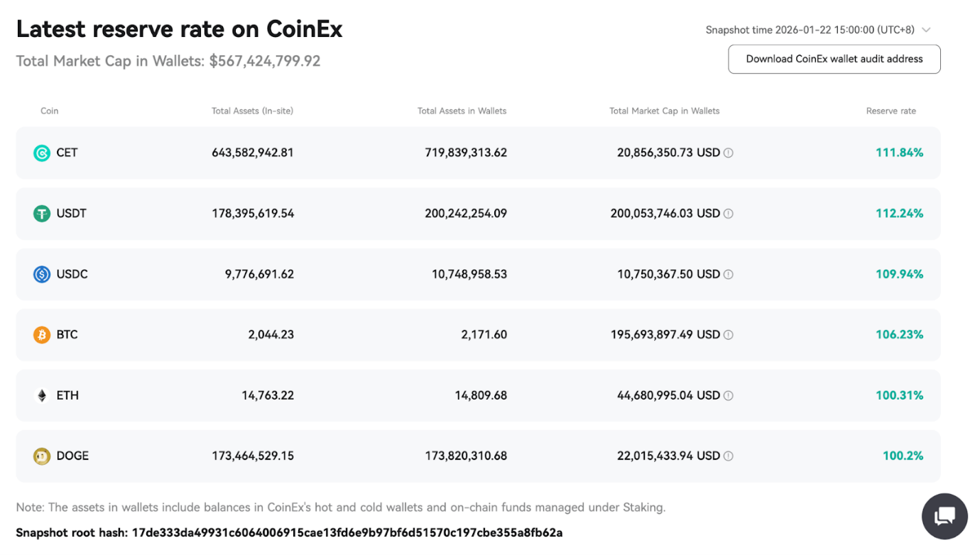Click the info icon beside USDT market cap

[x=729, y=213]
